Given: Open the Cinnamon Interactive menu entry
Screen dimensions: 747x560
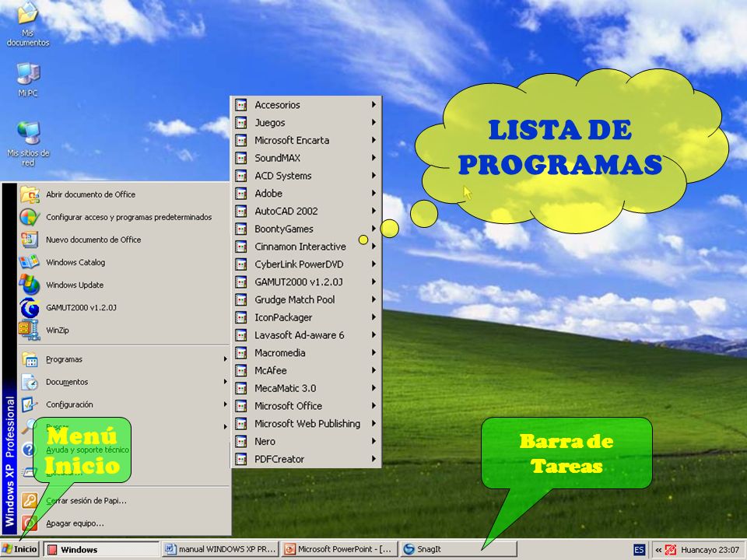Looking at the screenshot, I should pos(307,247).
